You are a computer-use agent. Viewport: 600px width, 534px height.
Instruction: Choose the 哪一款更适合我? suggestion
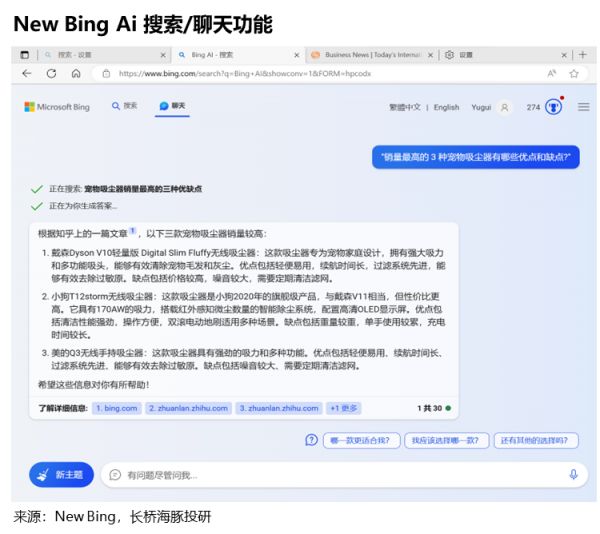click(360, 439)
